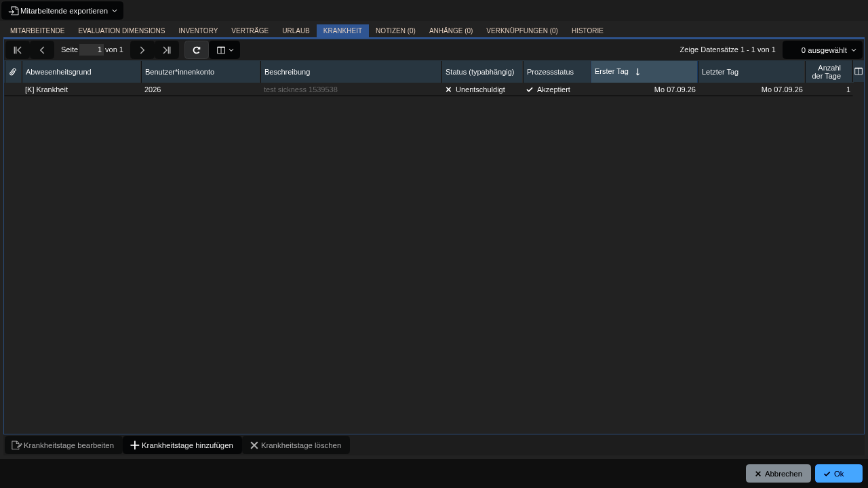Sort by Benutzer*innenkonto column header
The height and width of the screenshot is (488, 868).
pyautogui.click(x=201, y=72)
